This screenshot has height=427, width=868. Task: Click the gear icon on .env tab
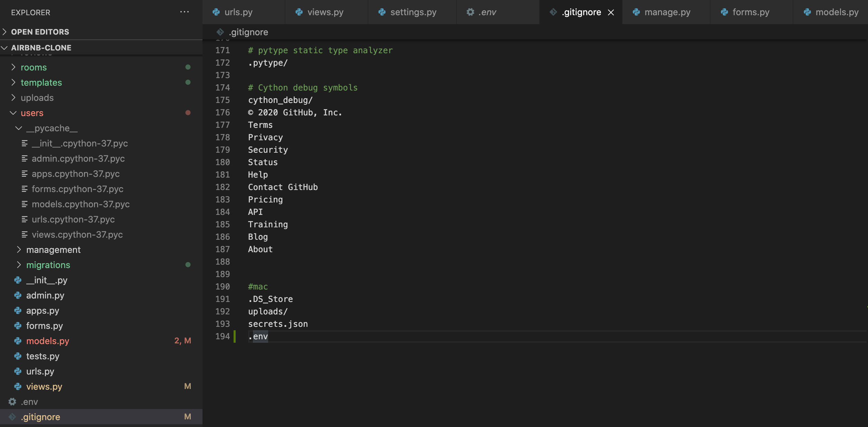pyautogui.click(x=470, y=12)
